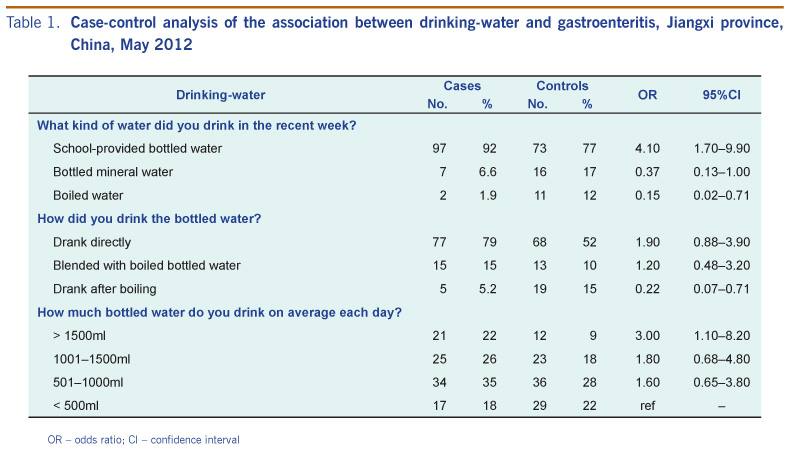Click the Bottled mineral water row label
Screen dimensions: 788x450
[x=113, y=172]
